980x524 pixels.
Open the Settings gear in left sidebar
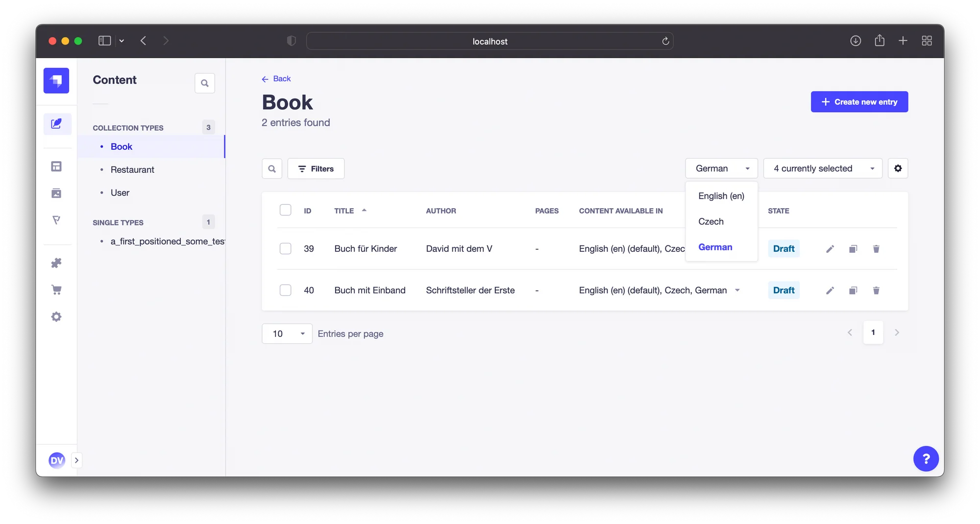(57, 317)
